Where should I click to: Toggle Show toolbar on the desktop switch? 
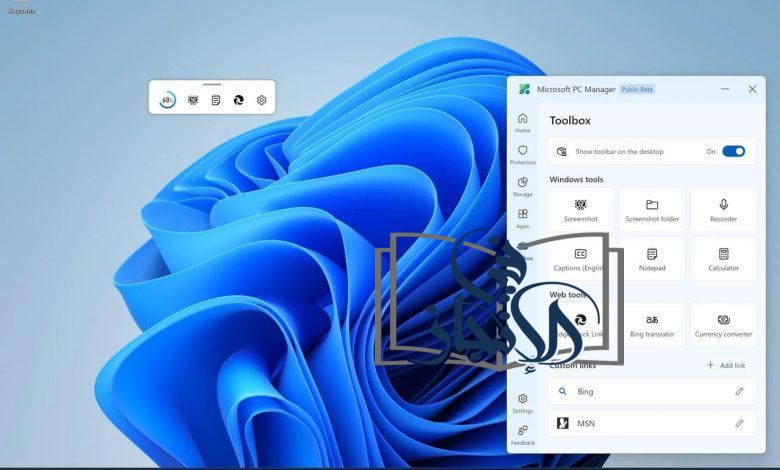click(733, 151)
